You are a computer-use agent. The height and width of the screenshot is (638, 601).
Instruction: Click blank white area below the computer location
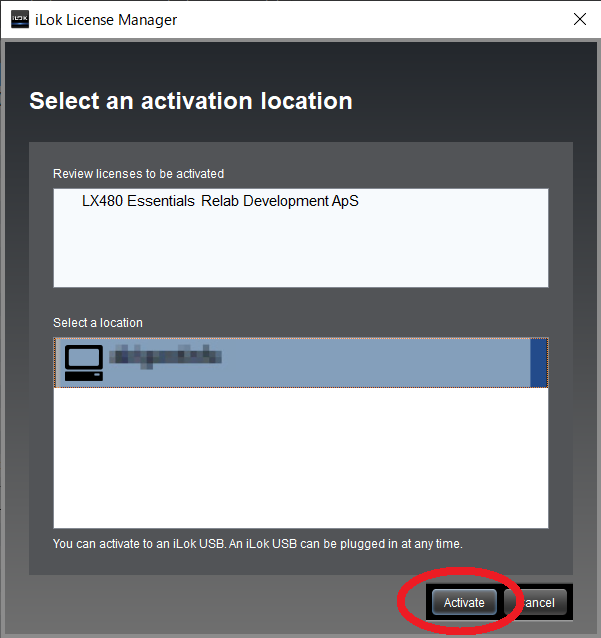coord(300,455)
